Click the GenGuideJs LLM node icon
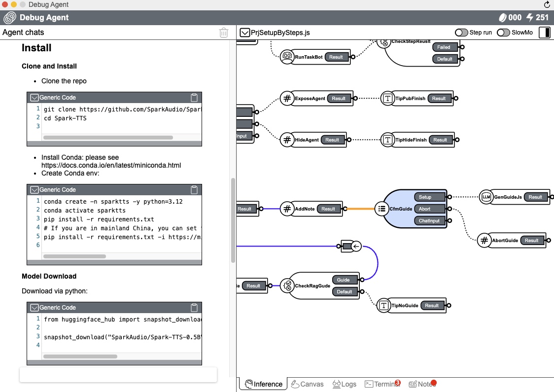 point(486,197)
